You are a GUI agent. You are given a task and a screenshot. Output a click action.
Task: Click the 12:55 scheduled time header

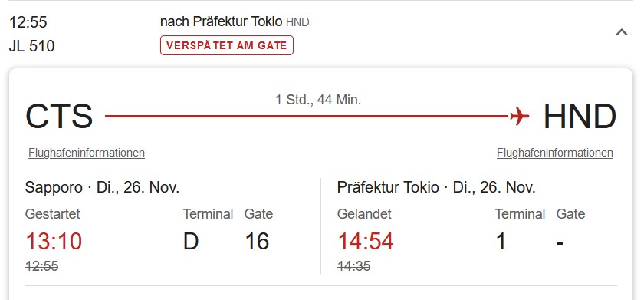point(28,22)
